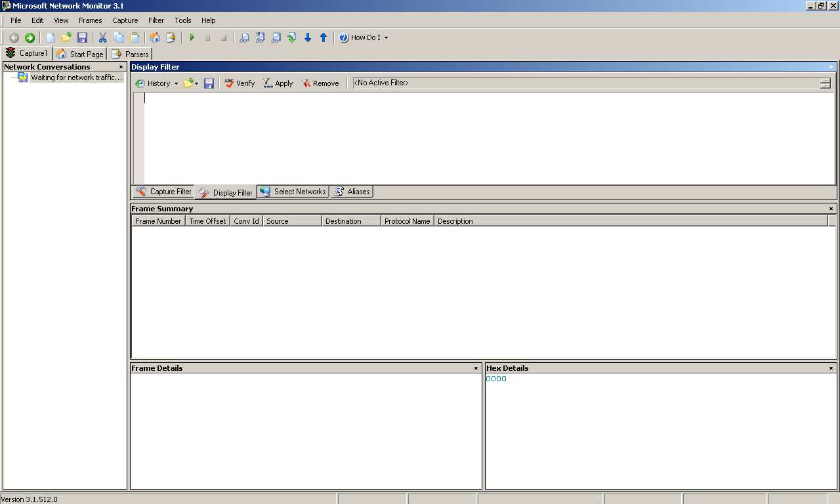
Task: Pause the capture
Action: 208,38
